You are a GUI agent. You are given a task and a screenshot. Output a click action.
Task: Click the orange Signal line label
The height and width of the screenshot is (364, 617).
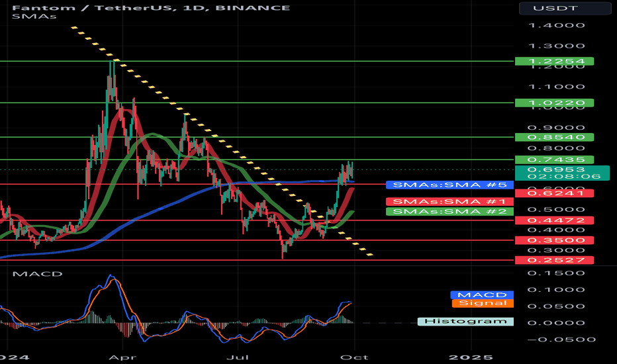coord(482,303)
